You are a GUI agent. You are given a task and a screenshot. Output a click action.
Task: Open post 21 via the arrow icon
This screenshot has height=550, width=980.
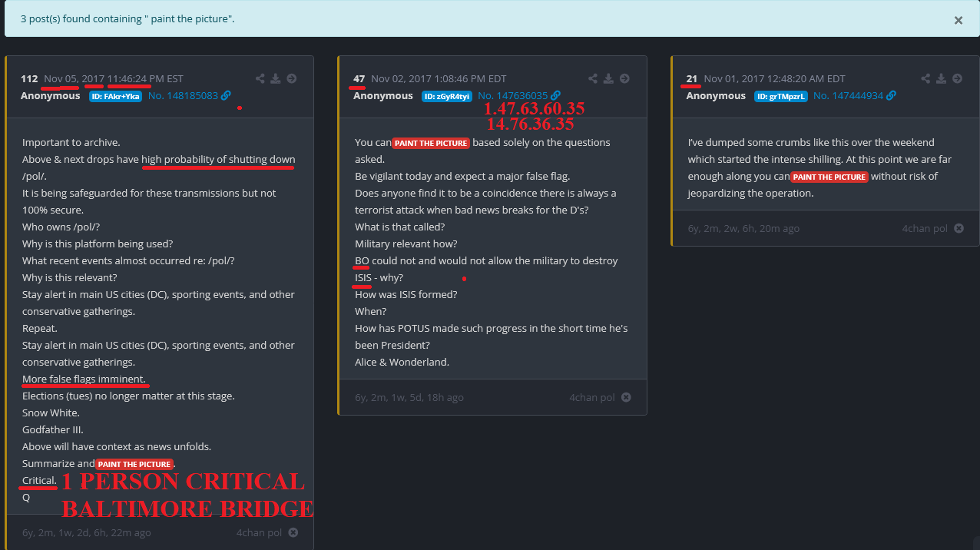[x=957, y=78]
